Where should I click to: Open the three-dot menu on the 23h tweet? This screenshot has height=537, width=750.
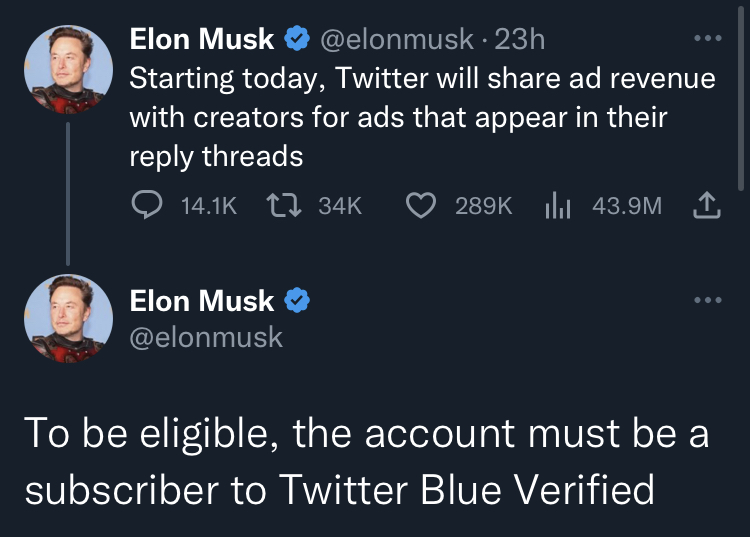(x=708, y=38)
